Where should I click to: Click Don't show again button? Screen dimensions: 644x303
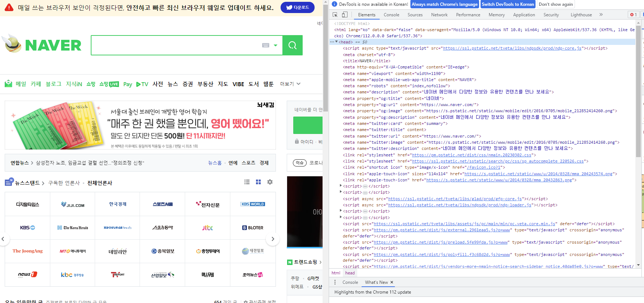point(555,4)
